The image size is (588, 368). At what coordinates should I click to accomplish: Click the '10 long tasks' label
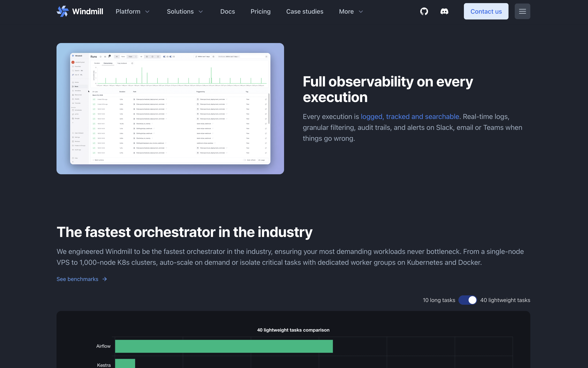point(439,300)
